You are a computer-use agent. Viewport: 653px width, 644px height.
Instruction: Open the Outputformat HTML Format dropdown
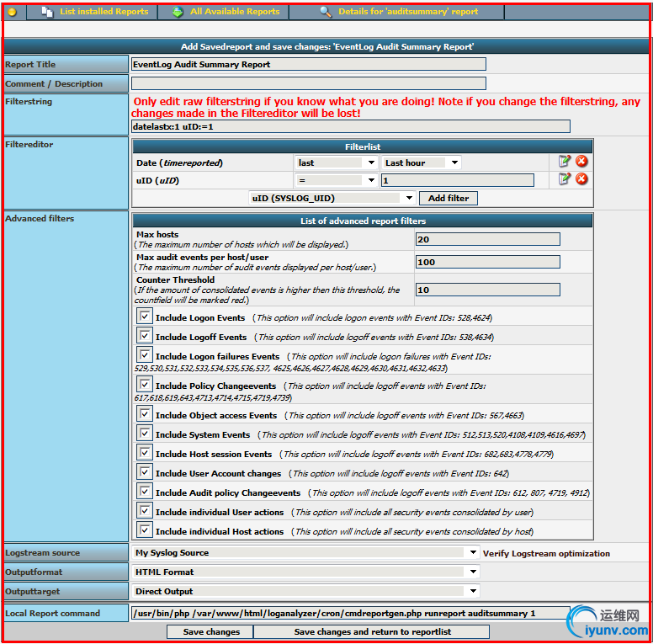[305, 572]
